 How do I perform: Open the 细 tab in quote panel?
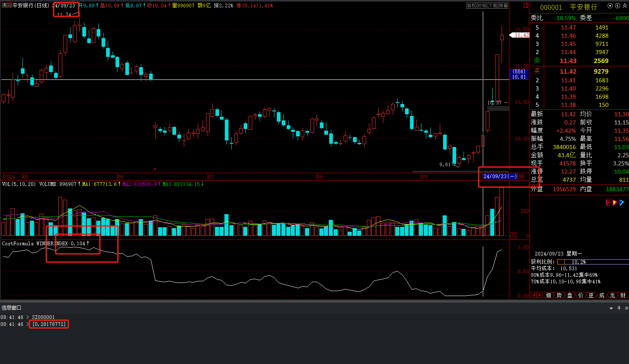(x=549, y=295)
